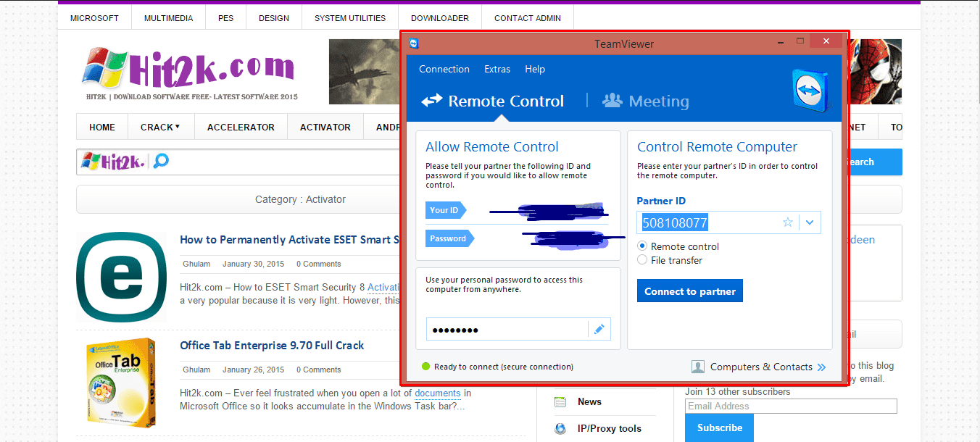Open the PES top menu item
Viewport: 980px width, 442px height.
pyautogui.click(x=226, y=18)
